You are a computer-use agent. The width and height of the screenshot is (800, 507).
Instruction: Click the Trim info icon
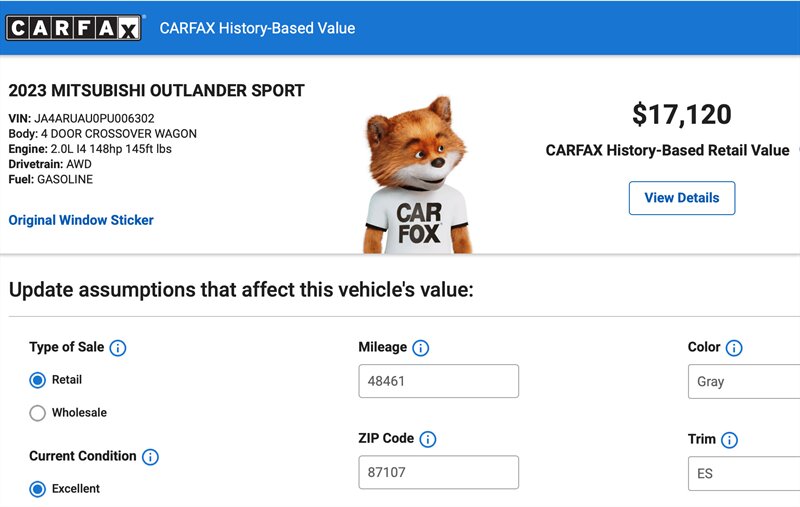729,440
